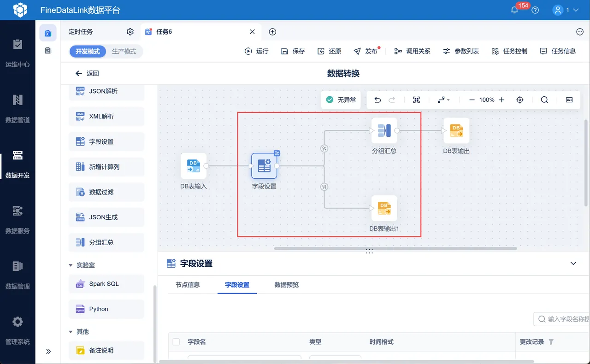Screen dimensions: 590x364
Task: Switch to 开发模式 mode
Action: pyautogui.click(x=88, y=52)
